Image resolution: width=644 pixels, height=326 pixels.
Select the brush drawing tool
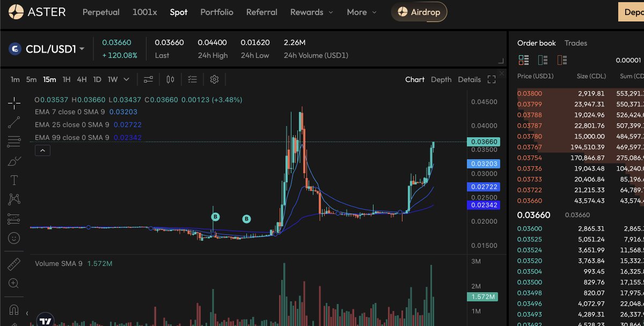click(x=14, y=161)
